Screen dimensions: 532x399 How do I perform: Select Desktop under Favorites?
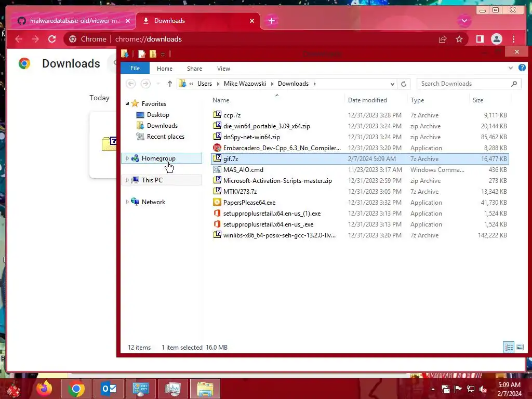158,115
